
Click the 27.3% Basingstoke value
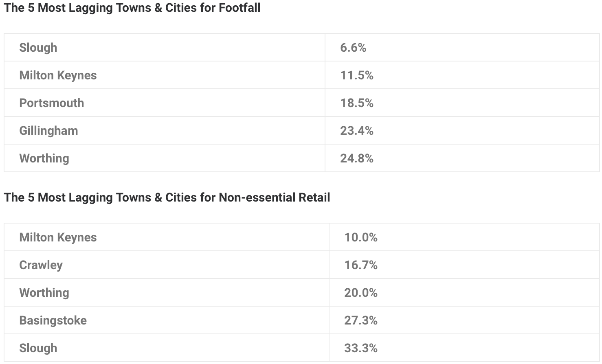pos(361,320)
